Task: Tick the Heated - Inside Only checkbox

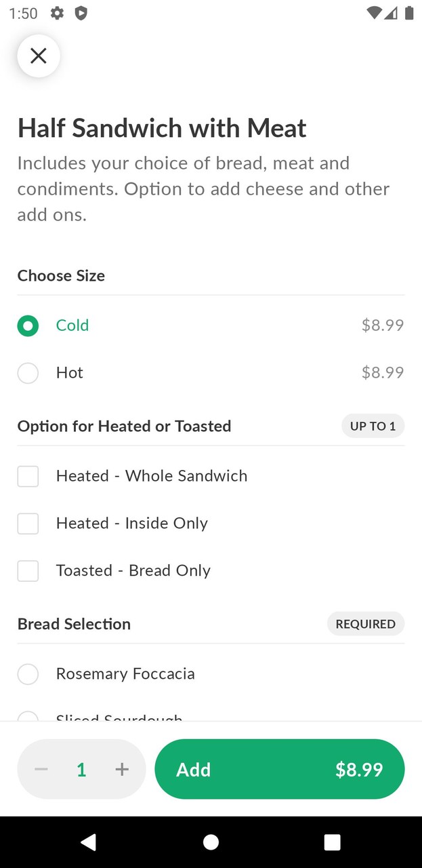Action: (28, 524)
